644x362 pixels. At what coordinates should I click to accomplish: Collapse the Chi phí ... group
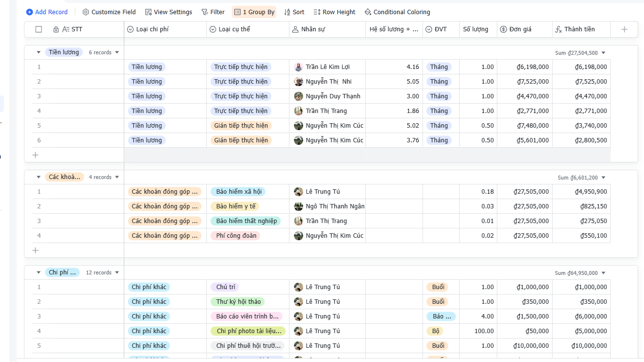pos(39,272)
